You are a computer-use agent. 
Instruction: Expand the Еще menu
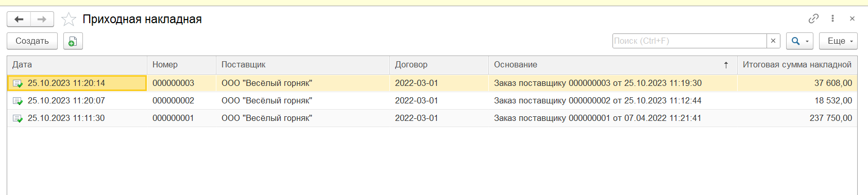click(838, 41)
